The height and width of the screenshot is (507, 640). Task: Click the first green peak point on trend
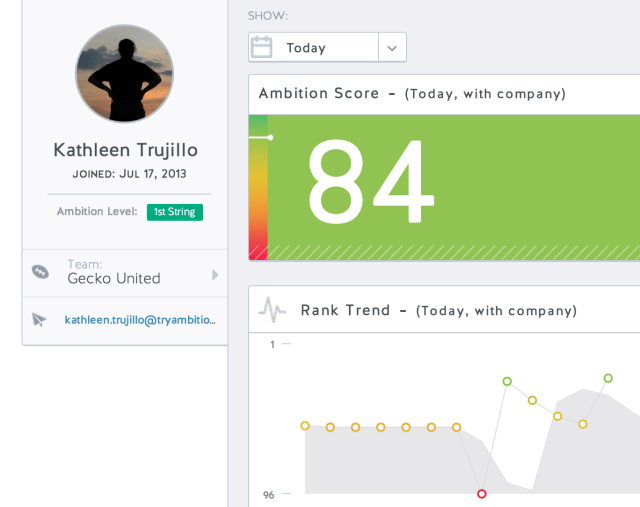coord(507,381)
